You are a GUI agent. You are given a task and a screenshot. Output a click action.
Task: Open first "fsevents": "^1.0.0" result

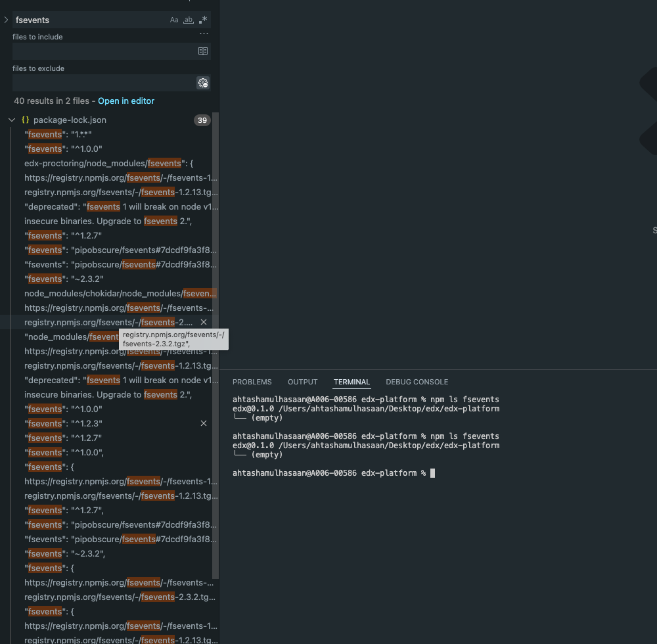(x=63, y=149)
